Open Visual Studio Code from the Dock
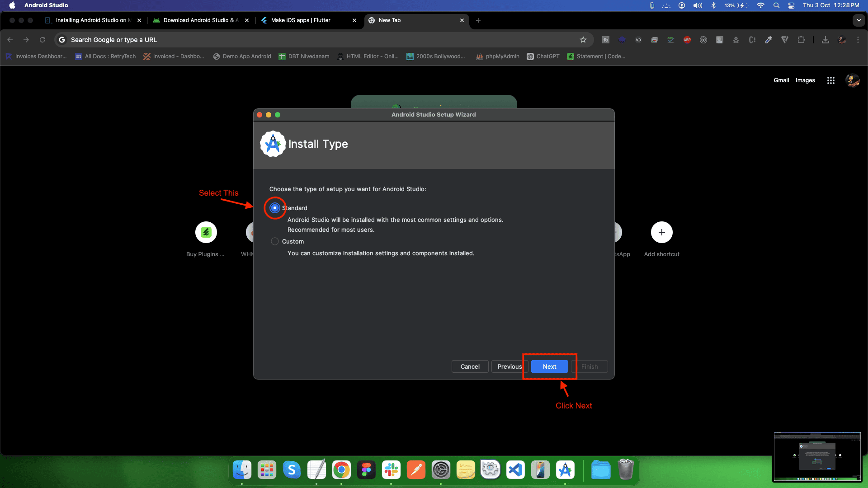Screen dimensions: 868x488 coord(515,470)
